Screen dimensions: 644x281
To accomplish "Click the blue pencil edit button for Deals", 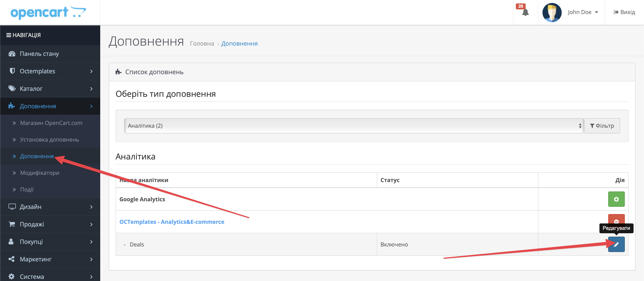I will (616, 244).
